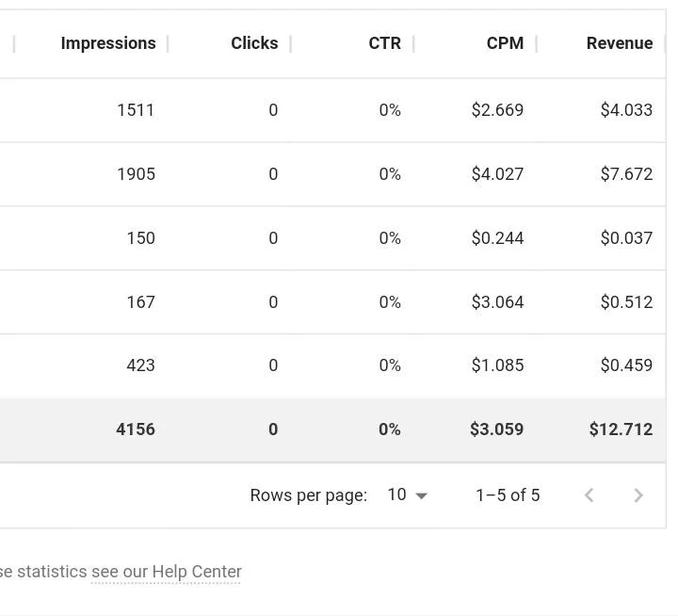This screenshot has width=678, height=616.
Task: Open the rows per page dropdown
Action: pos(407,494)
